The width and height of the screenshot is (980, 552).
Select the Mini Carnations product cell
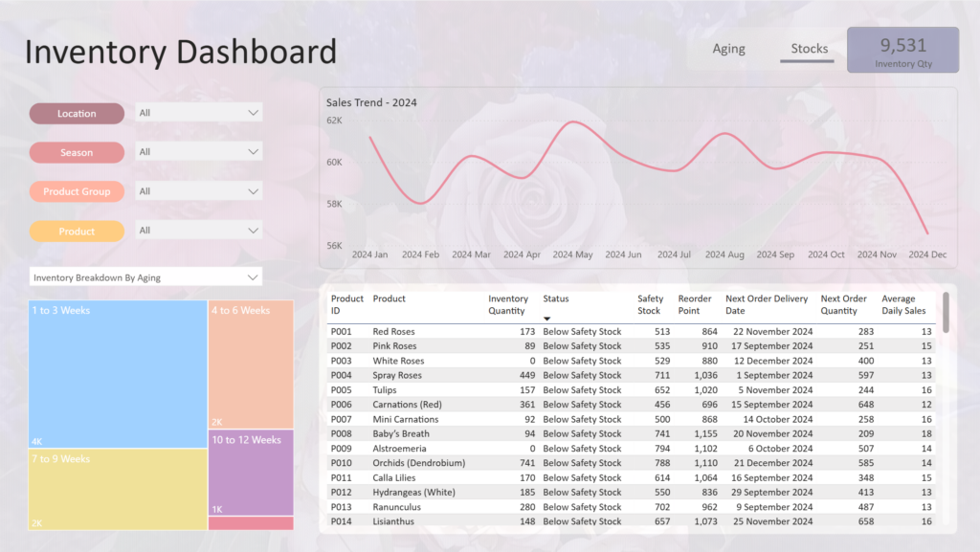pyautogui.click(x=406, y=420)
